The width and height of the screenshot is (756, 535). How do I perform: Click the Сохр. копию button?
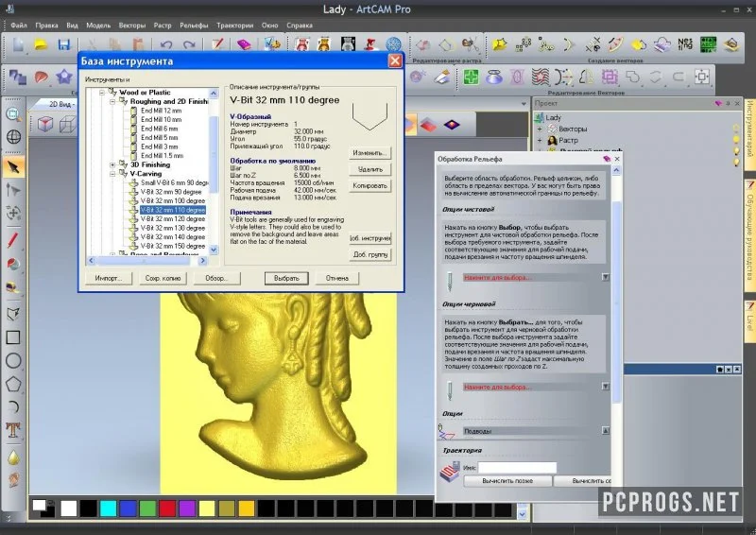click(163, 278)
